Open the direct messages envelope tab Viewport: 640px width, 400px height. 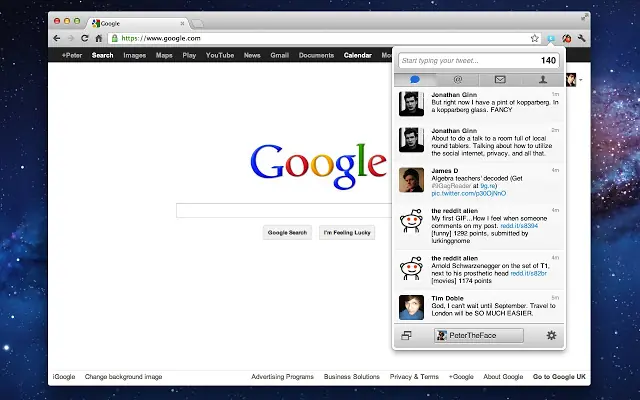click(500, 80)
